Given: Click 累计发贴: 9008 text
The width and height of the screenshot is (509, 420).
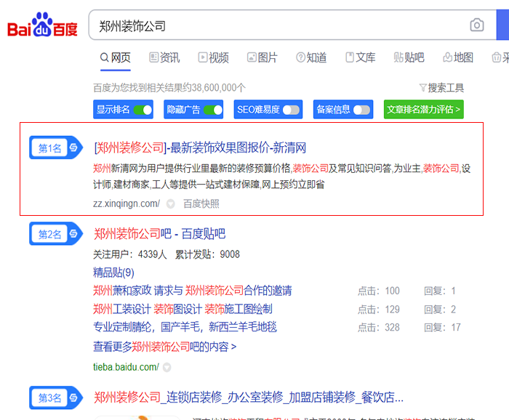Looking at the screenshot, I should 207,254.
